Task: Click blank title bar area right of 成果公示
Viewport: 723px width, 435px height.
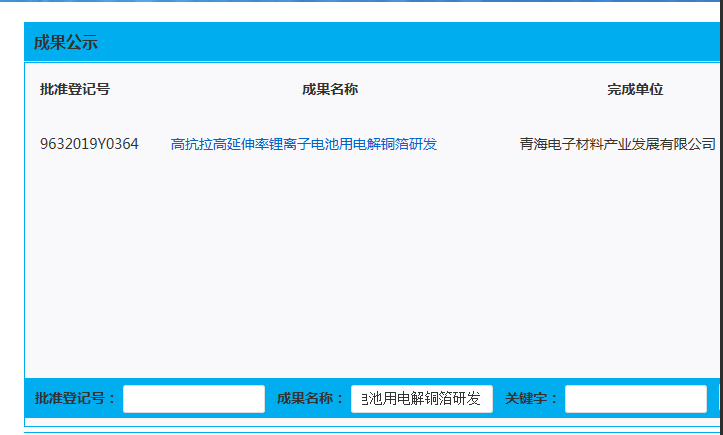Action: tap(400, 42)
